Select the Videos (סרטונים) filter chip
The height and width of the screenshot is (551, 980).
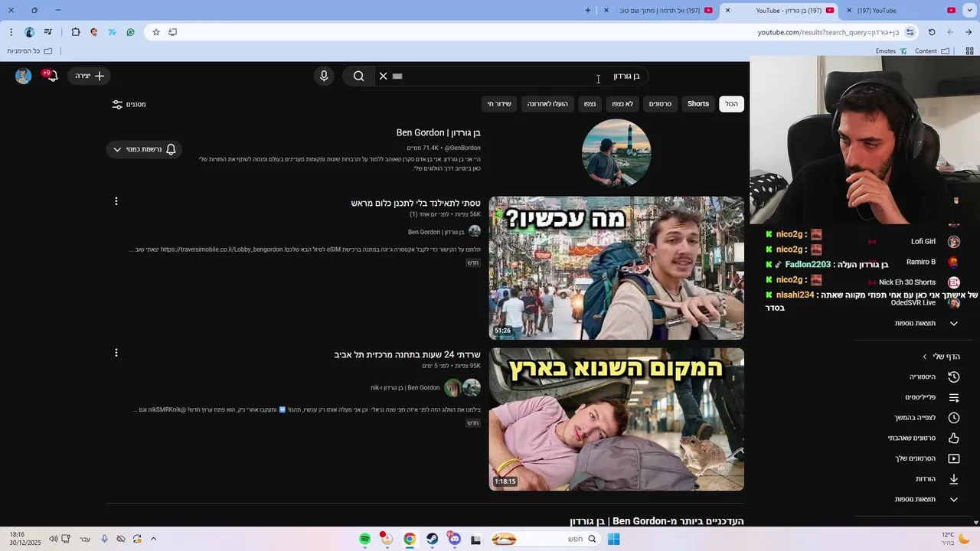pos(660,104)
